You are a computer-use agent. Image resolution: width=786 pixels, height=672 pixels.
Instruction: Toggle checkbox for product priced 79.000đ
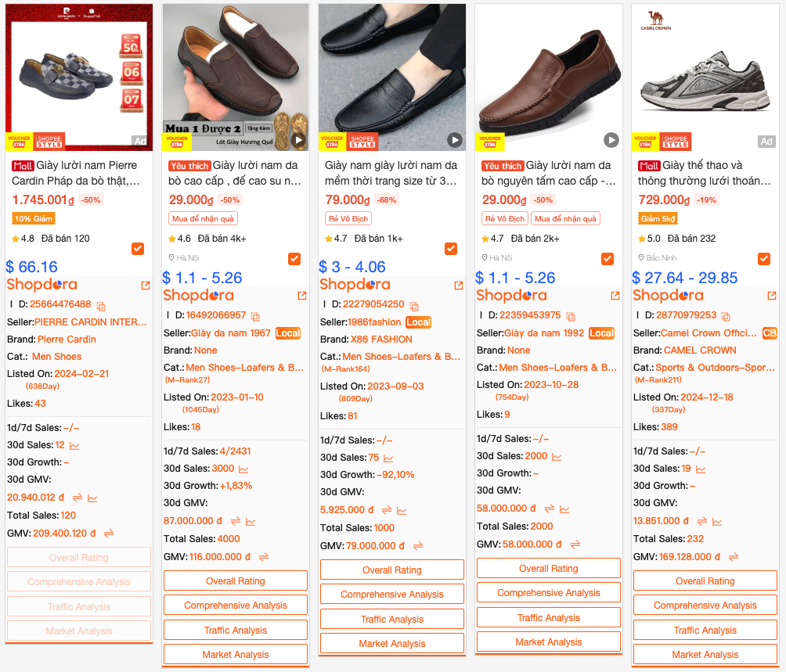(x=451, y=248)
